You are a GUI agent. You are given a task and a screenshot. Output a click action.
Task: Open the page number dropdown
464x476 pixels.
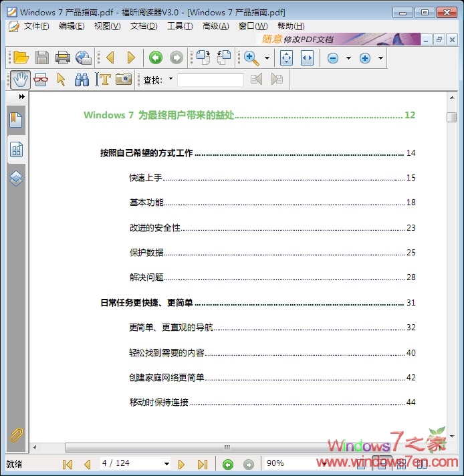[166, 464]
